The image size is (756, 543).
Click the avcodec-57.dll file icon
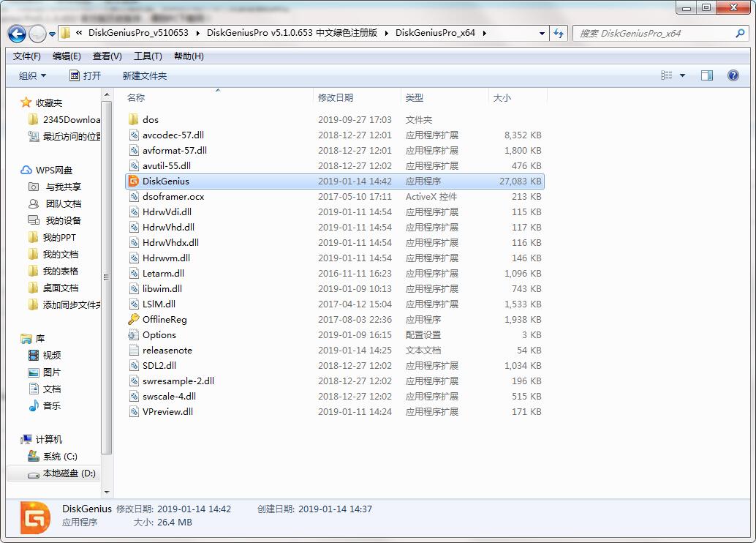tap(134, 135)
